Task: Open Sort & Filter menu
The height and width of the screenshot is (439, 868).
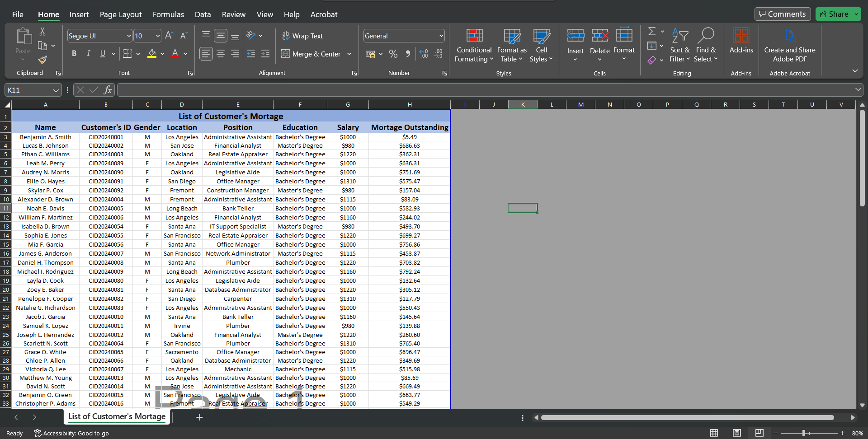Action: [x=680, y=45]
